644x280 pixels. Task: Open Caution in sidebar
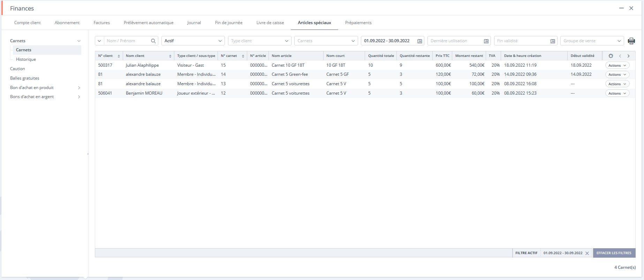coord(17,69)
